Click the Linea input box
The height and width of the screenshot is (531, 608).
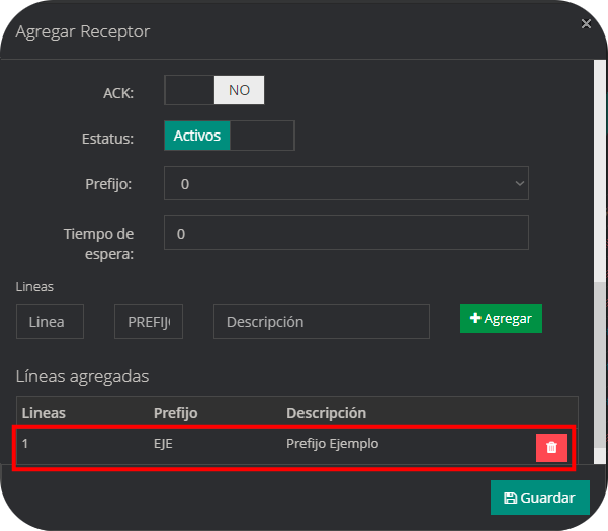tap(49, 322)
